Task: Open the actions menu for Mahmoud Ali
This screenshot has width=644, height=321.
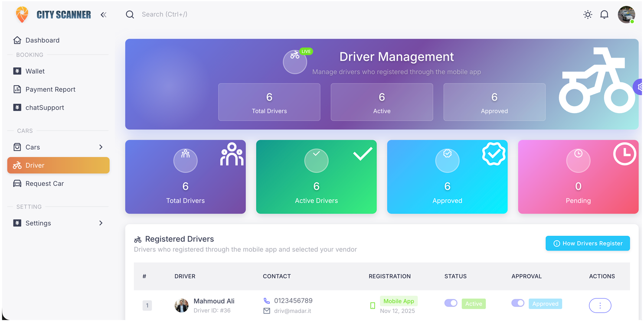Action: (x=600, y=305)
